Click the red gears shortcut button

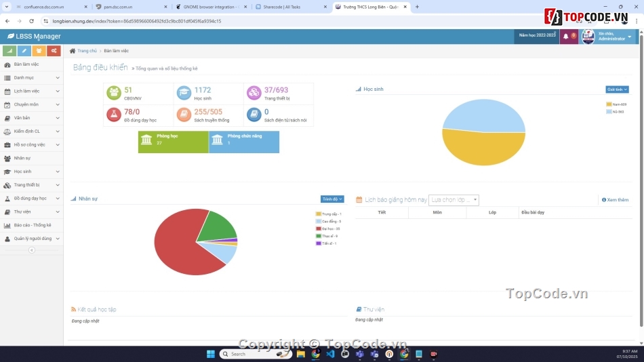54,51
